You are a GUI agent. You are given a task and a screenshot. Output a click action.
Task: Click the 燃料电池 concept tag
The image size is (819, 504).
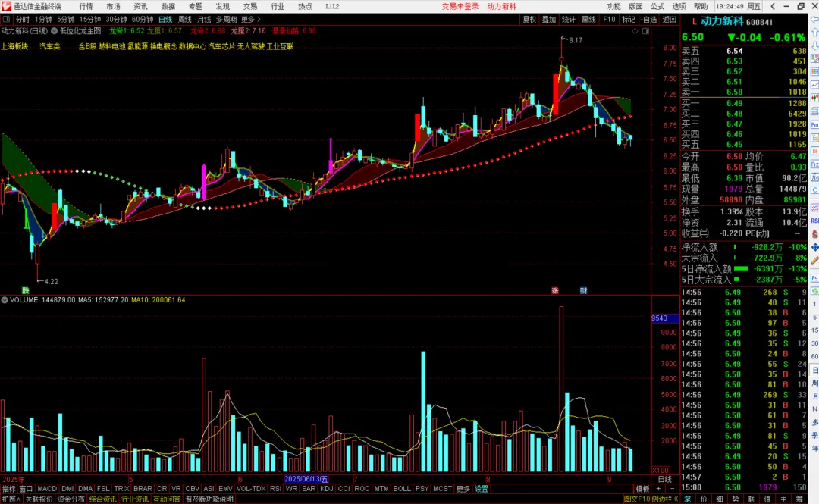pos(111,46)
